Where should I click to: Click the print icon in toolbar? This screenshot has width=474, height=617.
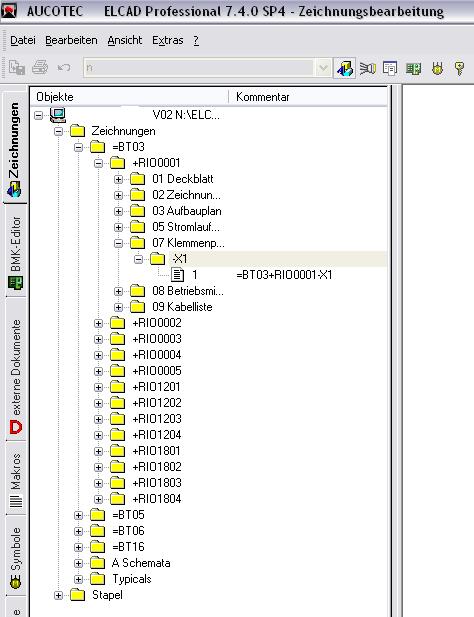point(40,68)
